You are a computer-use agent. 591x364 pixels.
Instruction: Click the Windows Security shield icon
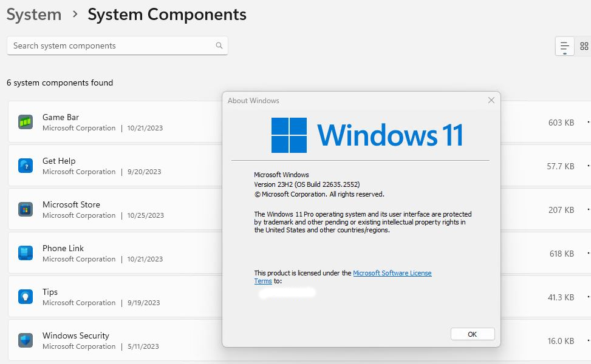pos(25,340)
